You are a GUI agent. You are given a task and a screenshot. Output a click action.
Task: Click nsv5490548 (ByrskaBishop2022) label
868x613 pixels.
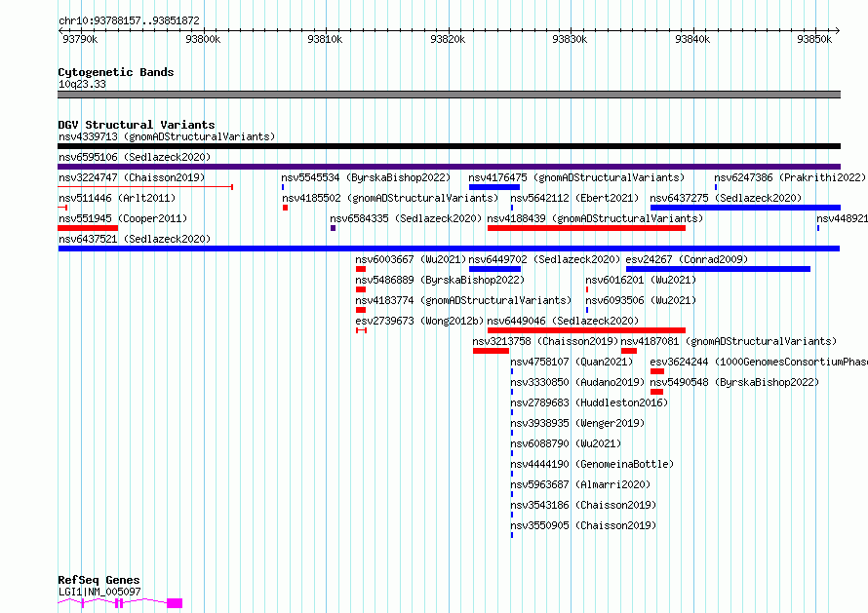click(x=734, y=382)
